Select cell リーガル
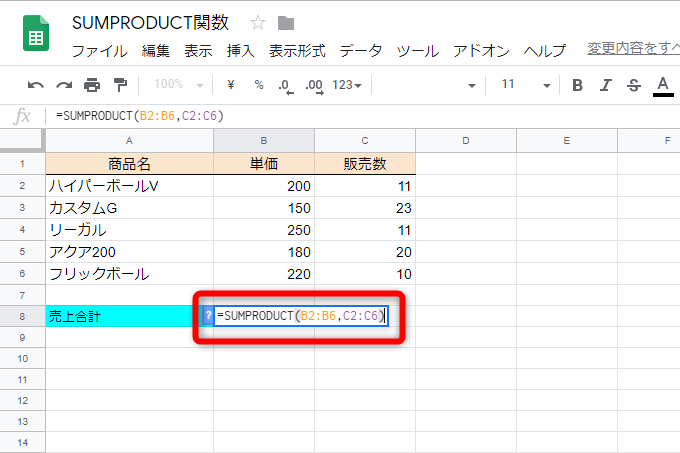This screenshot has height=453, width=680. coord(129,230)
